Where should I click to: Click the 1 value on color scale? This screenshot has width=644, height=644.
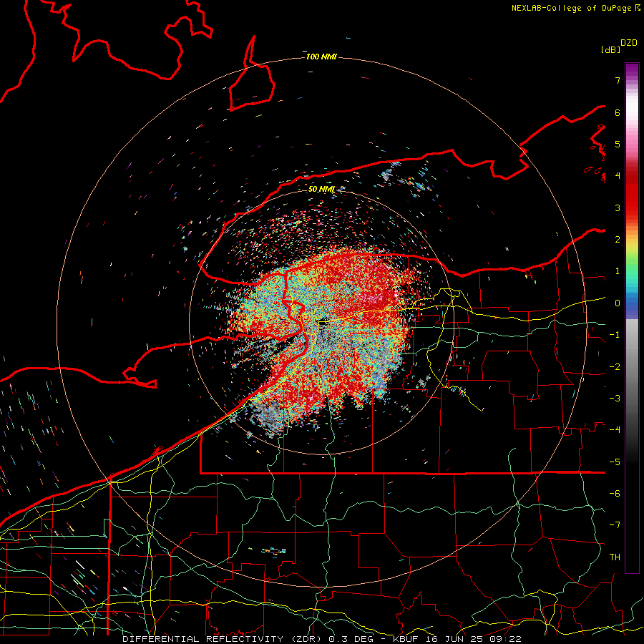point(618,271)
